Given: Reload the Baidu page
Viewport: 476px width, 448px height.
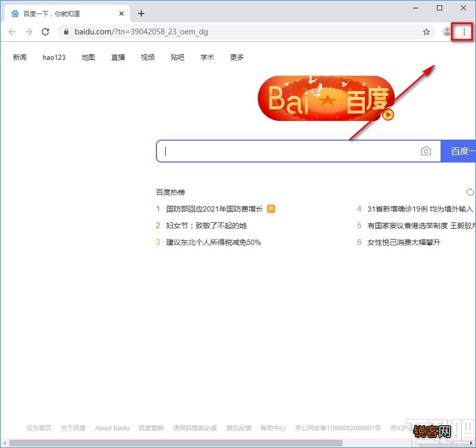Looking at the screenshot, I should (45, 32).
